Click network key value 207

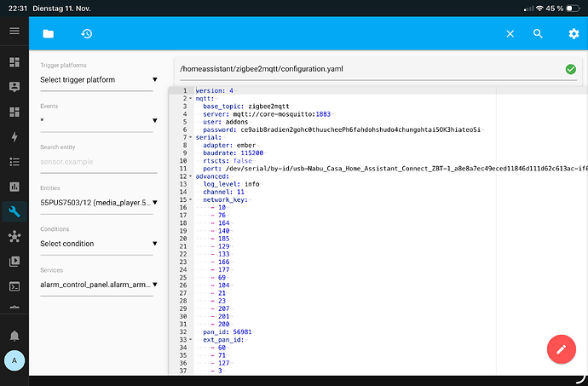224,308
